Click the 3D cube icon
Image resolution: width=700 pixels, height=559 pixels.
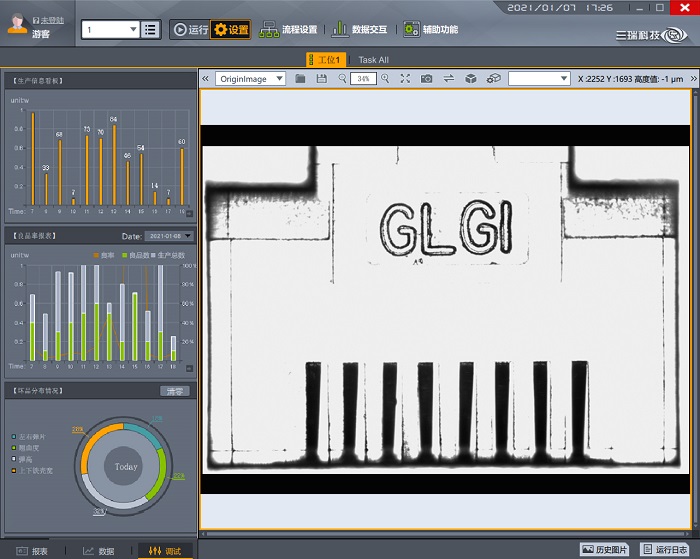(x=471, y=78)
